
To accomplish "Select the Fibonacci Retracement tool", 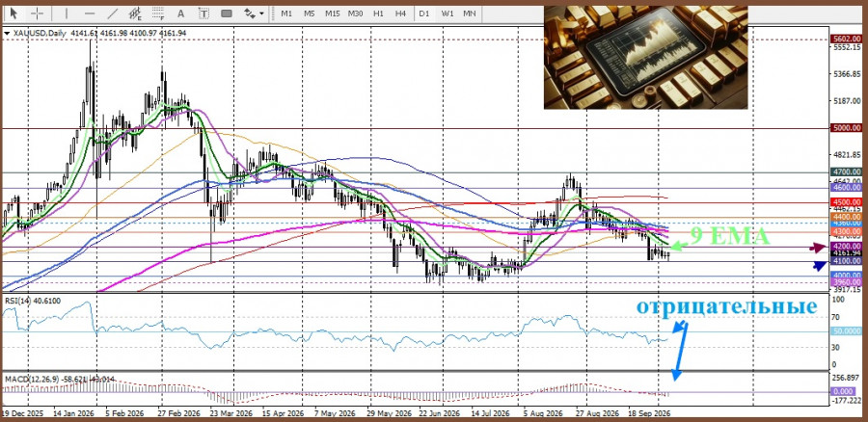I will (158, 13).
